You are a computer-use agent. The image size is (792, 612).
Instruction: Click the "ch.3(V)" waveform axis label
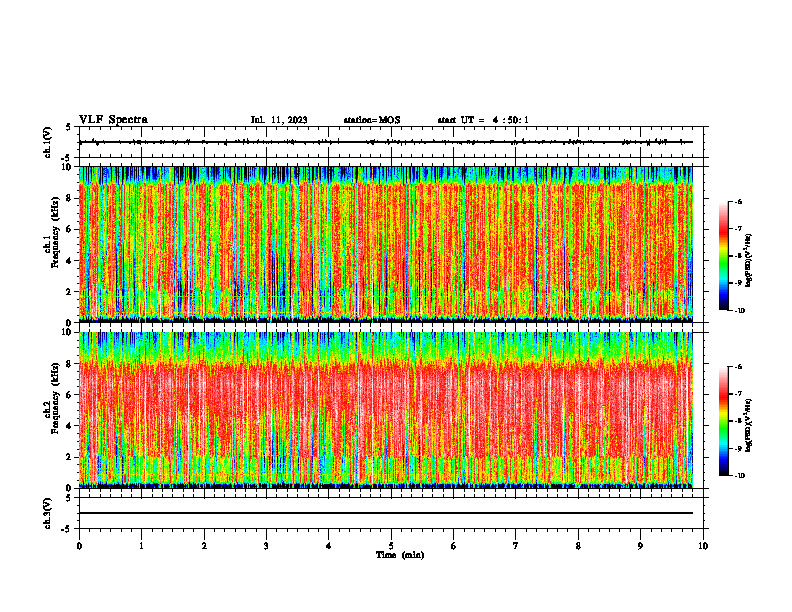48,513
